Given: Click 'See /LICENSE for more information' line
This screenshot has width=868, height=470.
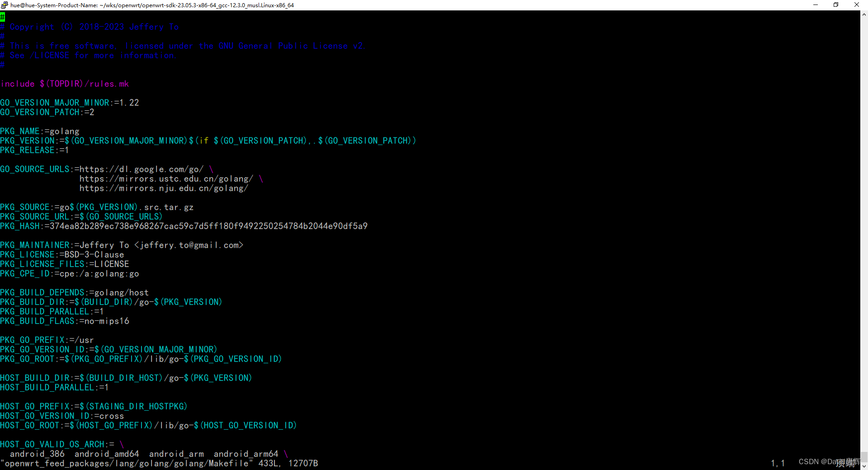Looking at the screenshot, I should click(88, 56).
